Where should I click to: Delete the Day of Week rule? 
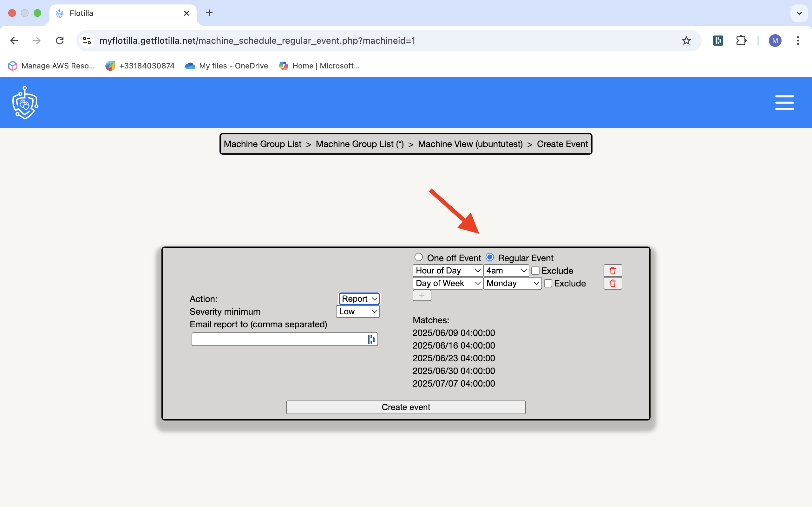pyautogui.click(x=612, y=283)
